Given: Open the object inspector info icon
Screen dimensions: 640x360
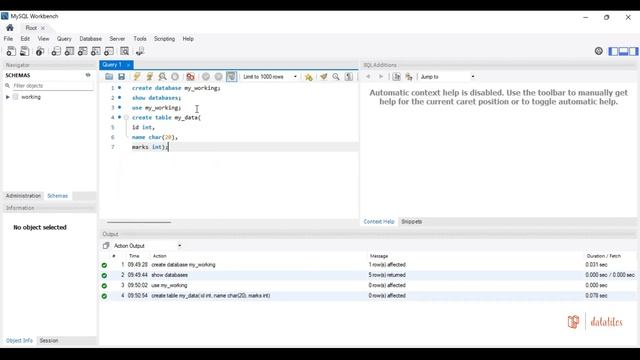Looking at the screenshot, I should tap(40, 51).
